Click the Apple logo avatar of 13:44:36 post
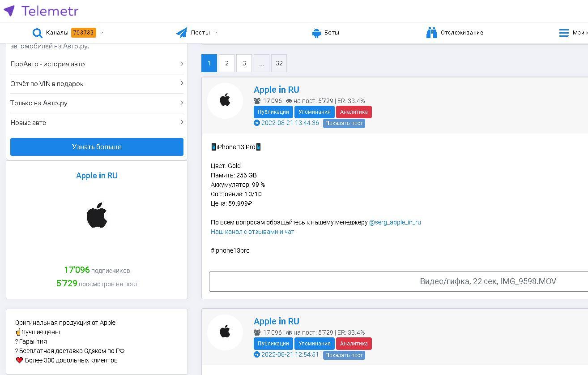The width and height of the screenshot is (588, 375). [225, 101]
